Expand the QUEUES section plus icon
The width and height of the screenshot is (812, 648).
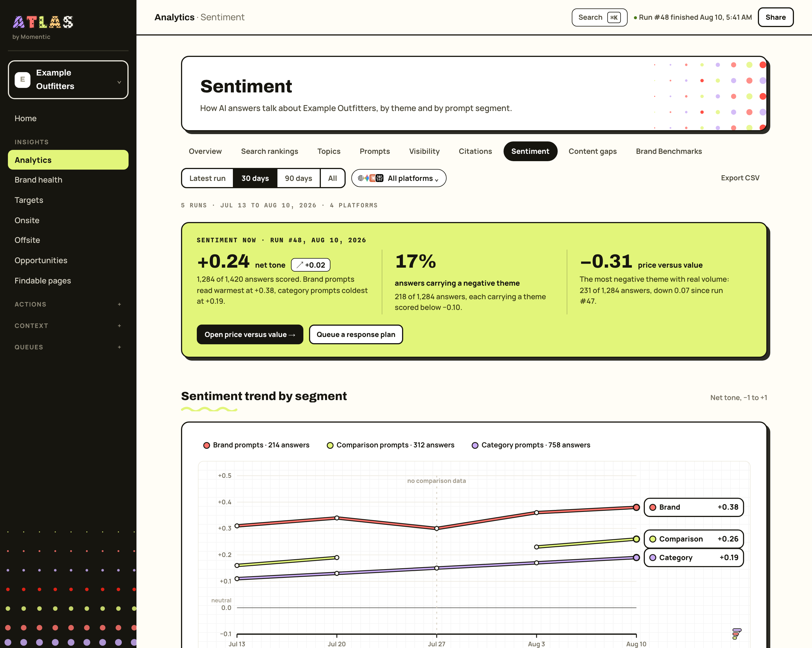point(119,347)
